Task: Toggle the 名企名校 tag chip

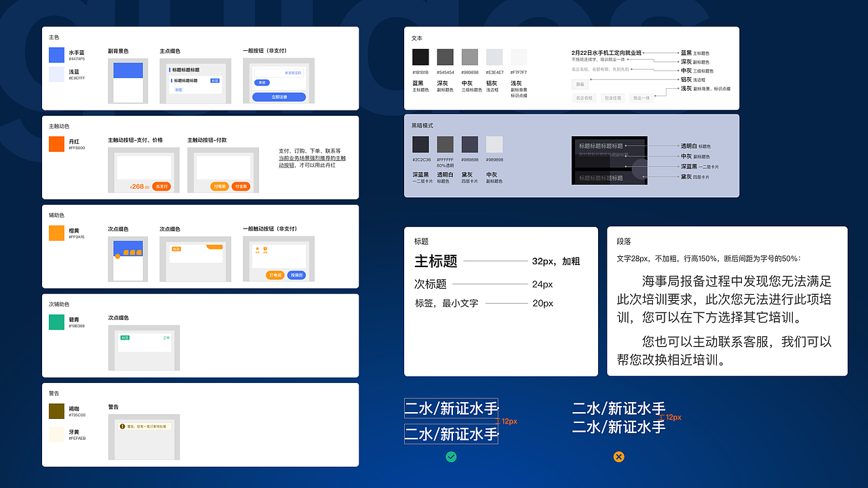Action: [x=585, y=98]
